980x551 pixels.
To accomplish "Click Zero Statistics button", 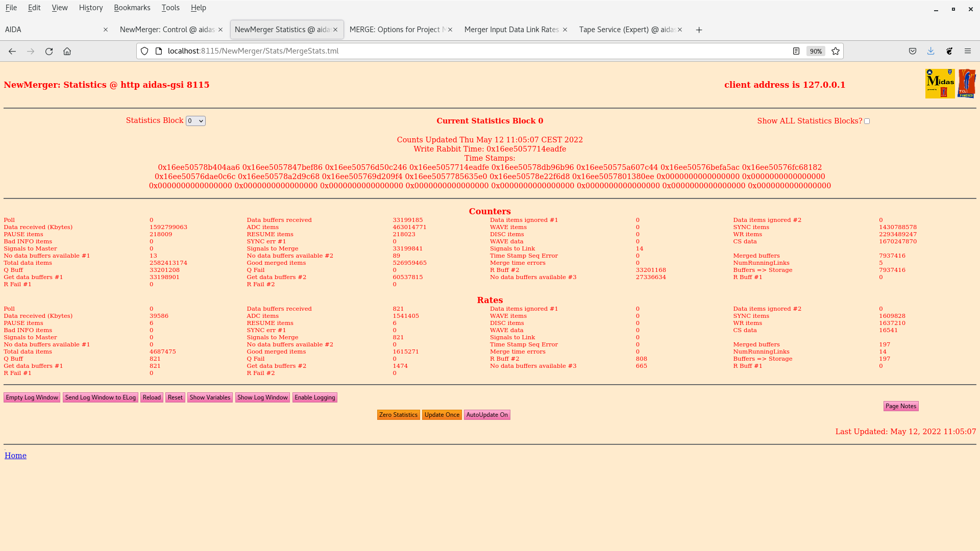I will click(398, 415).
